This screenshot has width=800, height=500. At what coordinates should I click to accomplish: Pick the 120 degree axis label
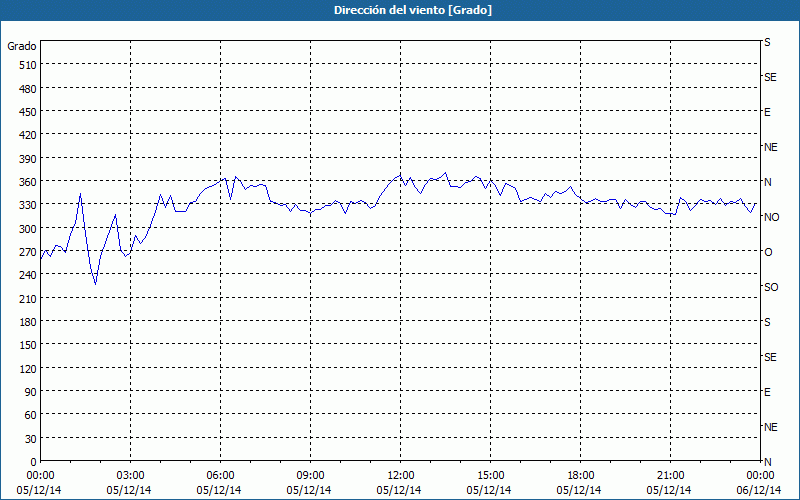click(x=29, y=369)
